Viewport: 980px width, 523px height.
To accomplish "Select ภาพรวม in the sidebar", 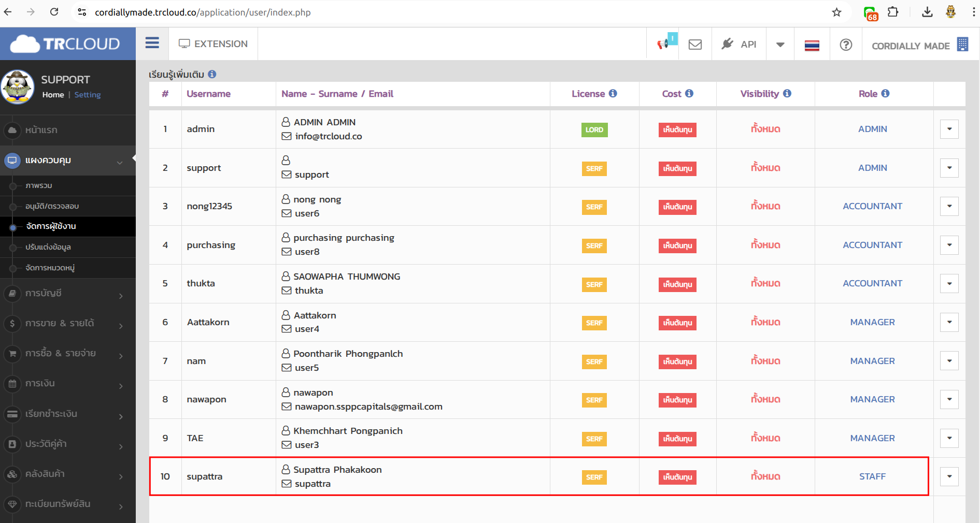I will coord(68,185).
